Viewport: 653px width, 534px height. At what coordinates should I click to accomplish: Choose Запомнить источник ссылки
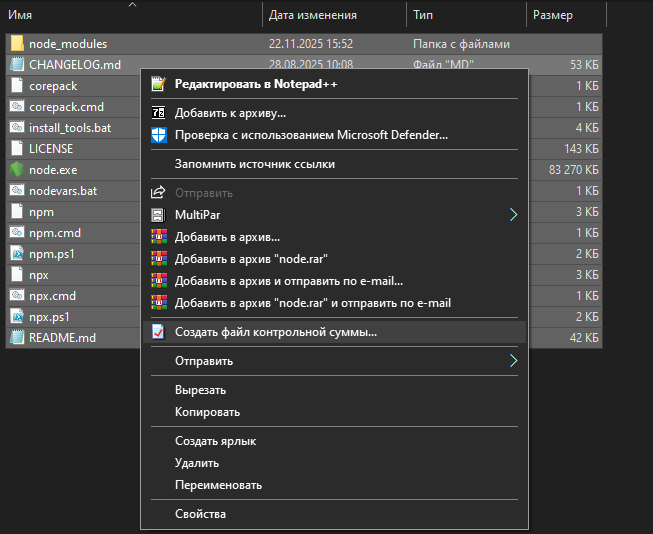(334, 164)
